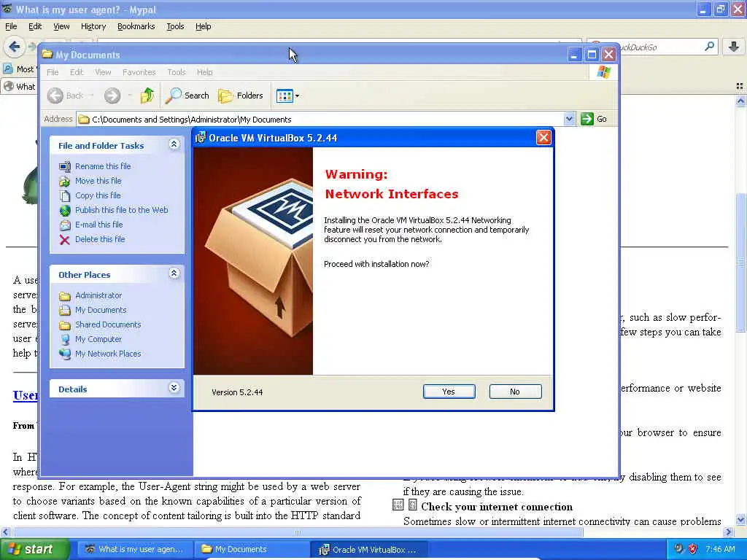The image size is (747, 560).
Task: Open the My Network Places icon
Action: pos(65,354)
